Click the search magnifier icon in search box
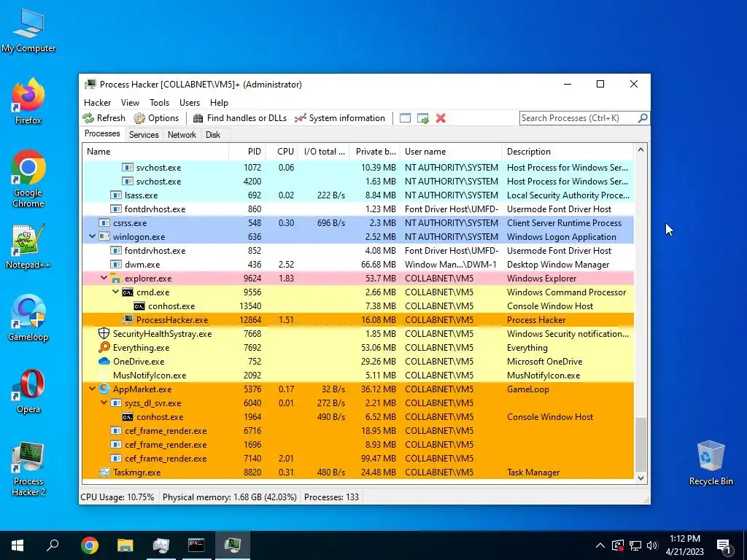This screenshot has width=747, height=560. coord(643,117)
